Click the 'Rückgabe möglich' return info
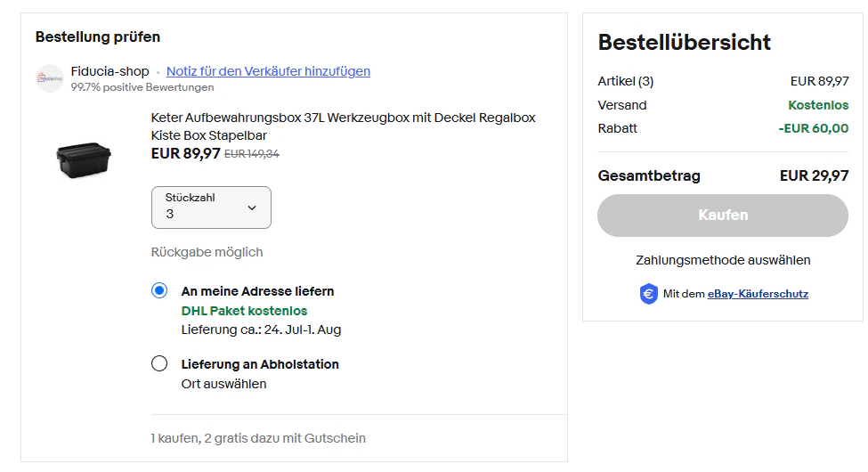The width and height of the screenshot is (868, 472). point(207,252)
